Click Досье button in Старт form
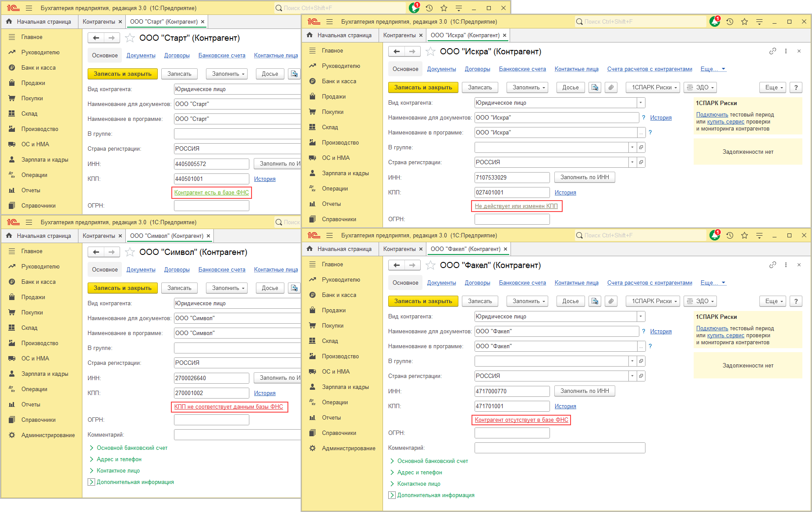812x512 pixels. click(x=270, y=74)
